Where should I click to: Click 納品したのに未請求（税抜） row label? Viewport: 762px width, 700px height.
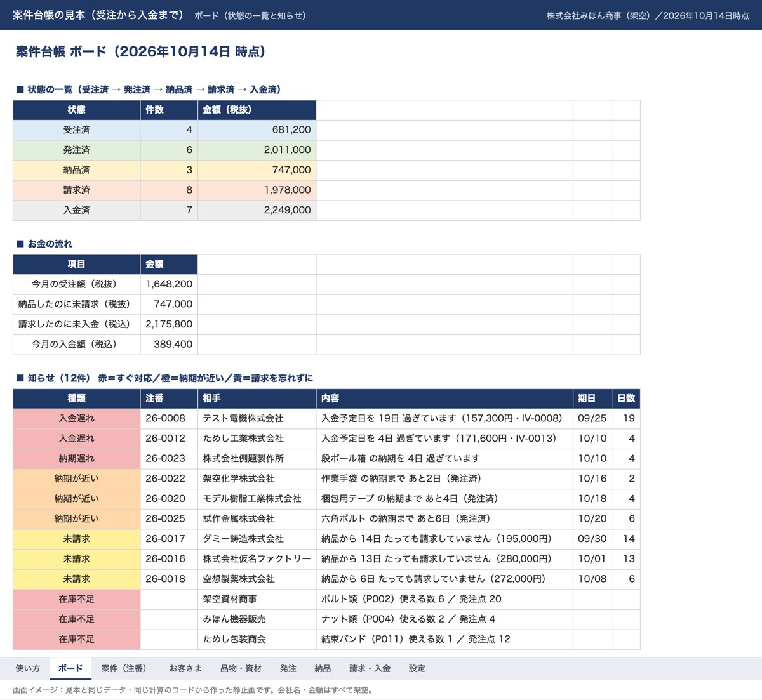pyautogui.click(x=77, y=304)
